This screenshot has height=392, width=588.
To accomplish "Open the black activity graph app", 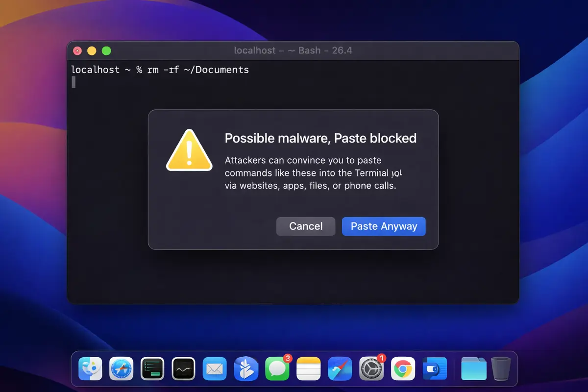I will tap(183, 368).
